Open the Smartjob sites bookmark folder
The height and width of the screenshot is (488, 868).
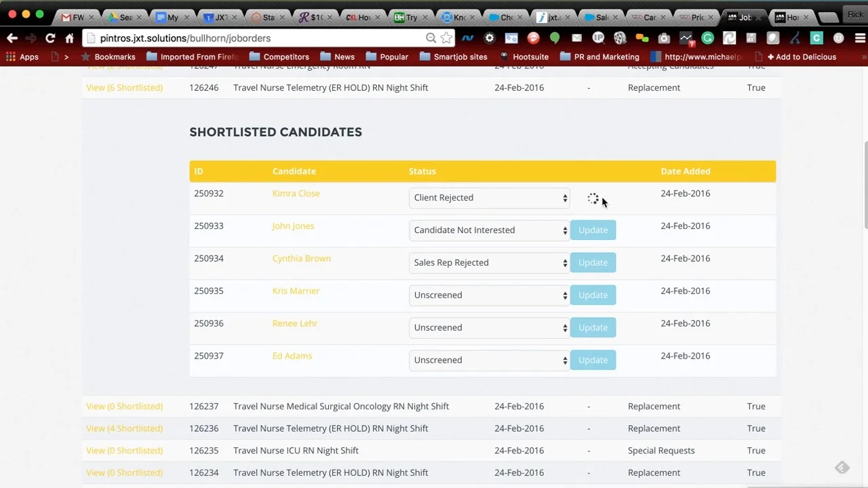pos(453,57)
